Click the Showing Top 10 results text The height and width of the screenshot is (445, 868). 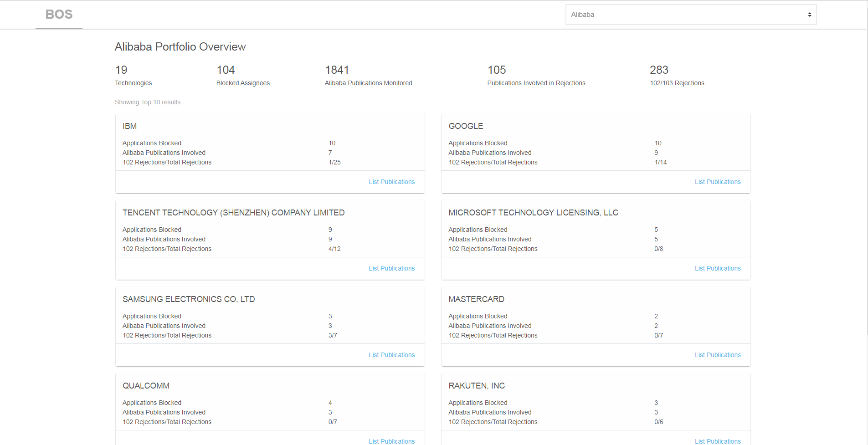pyautogui.click(x=148, y=102)
